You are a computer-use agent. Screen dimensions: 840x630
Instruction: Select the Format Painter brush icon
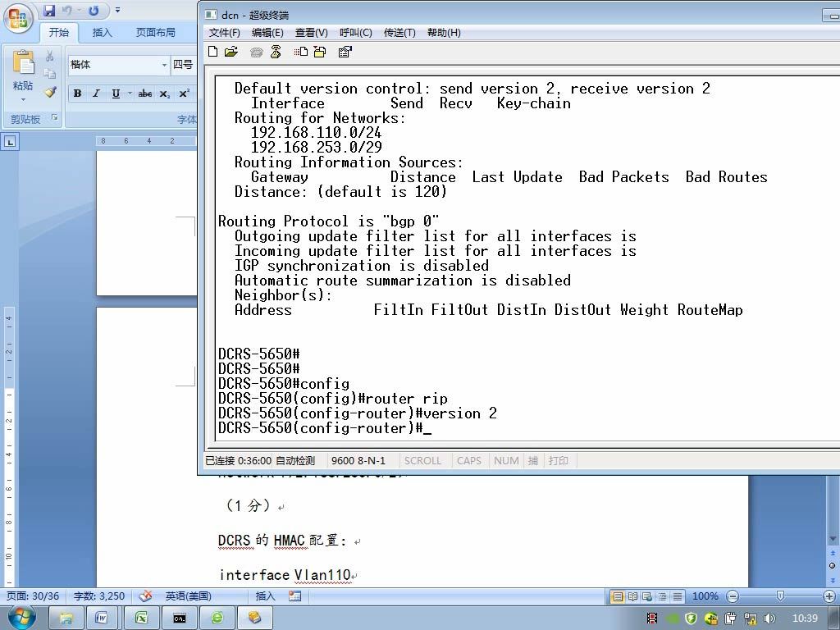[50, 92]
